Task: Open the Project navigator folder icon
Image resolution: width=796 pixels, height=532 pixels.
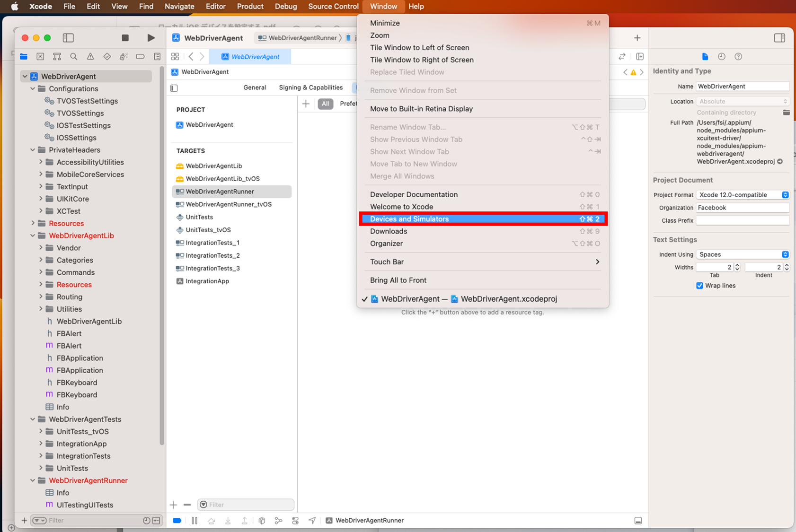Action: point(24,57)
